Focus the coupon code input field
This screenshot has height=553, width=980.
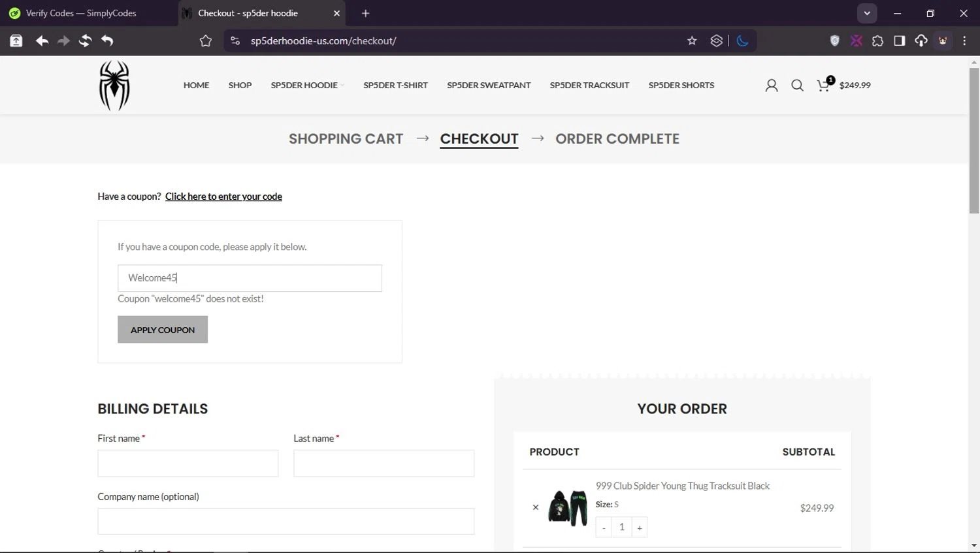coord(250,278)
